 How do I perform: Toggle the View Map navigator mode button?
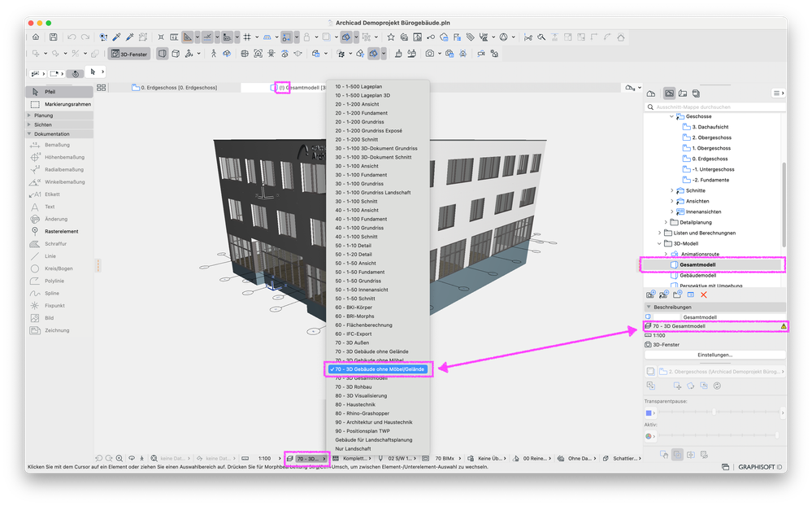click(669, 94)
